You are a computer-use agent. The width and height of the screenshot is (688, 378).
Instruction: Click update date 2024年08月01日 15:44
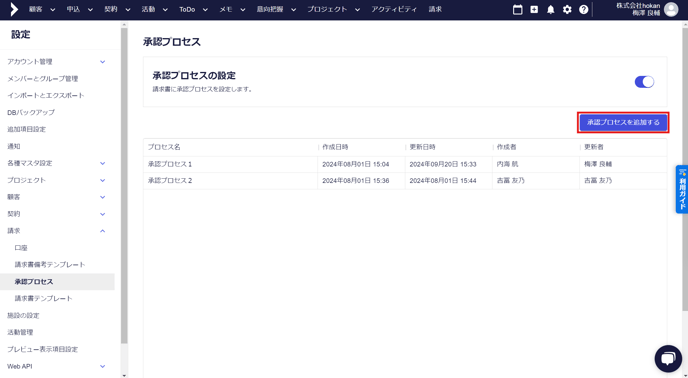point(443,181)
